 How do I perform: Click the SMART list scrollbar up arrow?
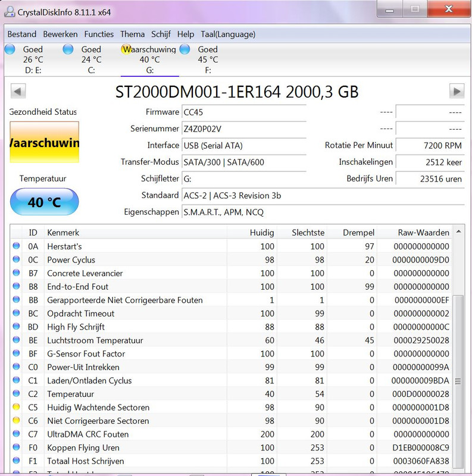click(x=458, y=232)
